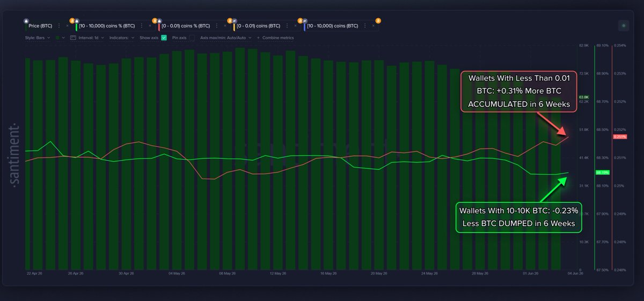Expand the Indicators dropdown
The width and height of the screenshot is (644, 301).
click(x=122, y=38)
